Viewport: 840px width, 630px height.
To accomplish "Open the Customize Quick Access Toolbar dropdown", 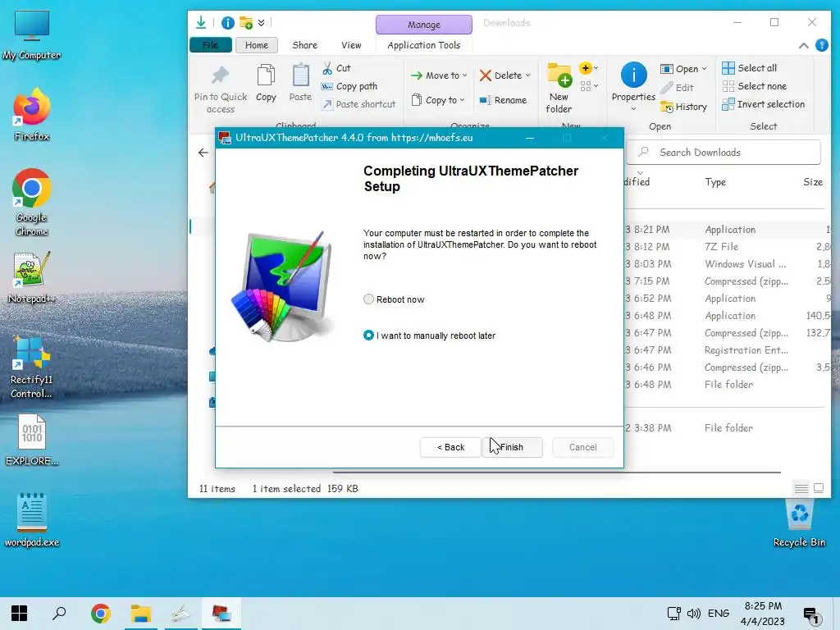I will click(261, 23).
